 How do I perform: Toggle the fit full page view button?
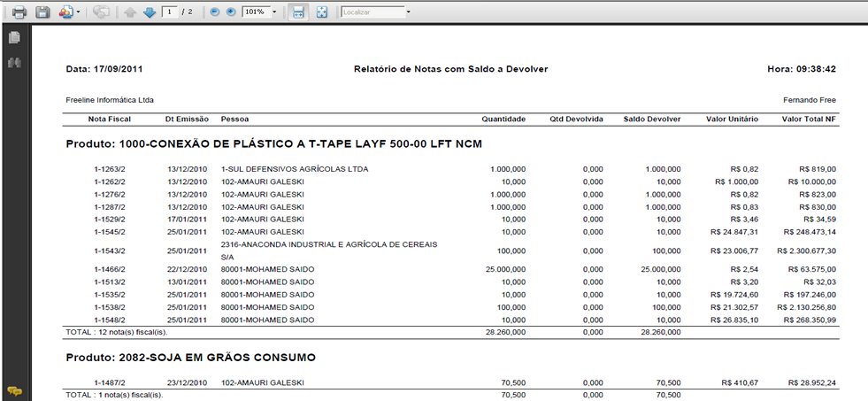321,12
